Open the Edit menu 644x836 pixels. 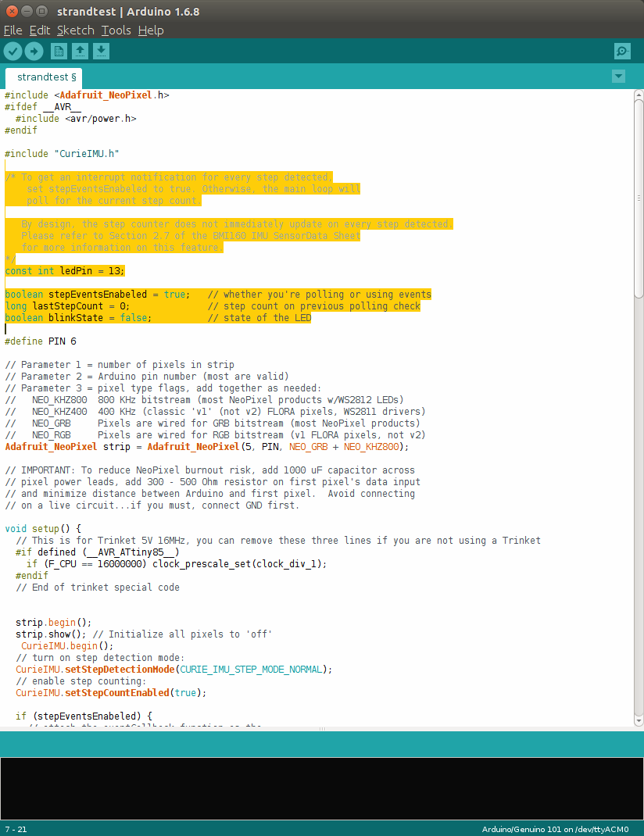click(x=39, y=30)
